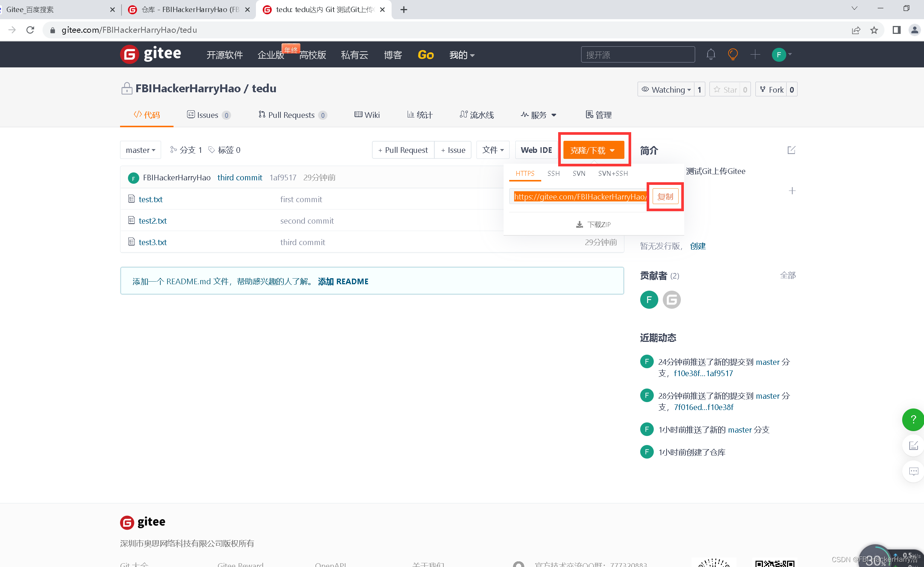This screenshot has height=567, width=924.
Task: Click the + Pull Request button
Action: coord(403,150)
